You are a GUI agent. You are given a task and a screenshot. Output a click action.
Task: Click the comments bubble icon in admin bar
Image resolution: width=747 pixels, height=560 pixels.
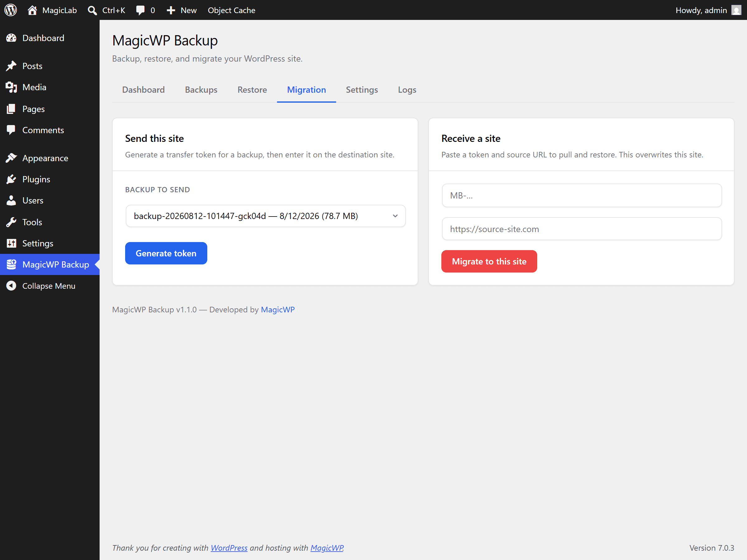(x=140, y=10)
